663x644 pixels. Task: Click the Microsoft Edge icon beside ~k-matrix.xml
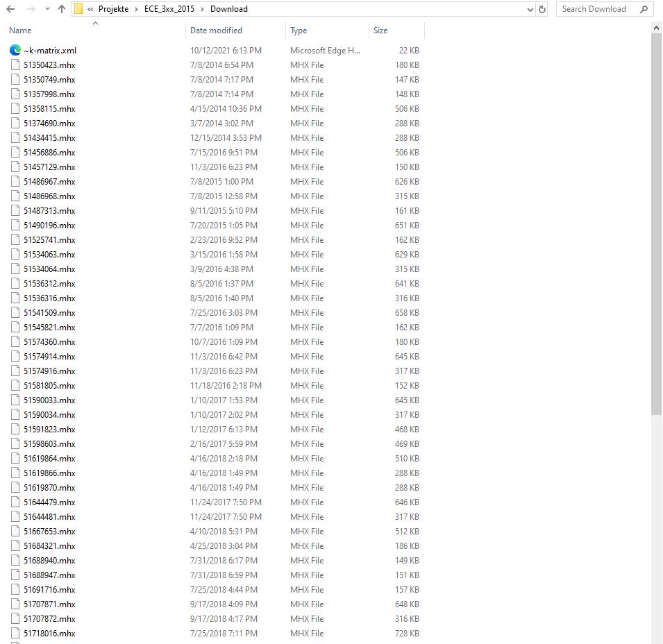point(15,50)
